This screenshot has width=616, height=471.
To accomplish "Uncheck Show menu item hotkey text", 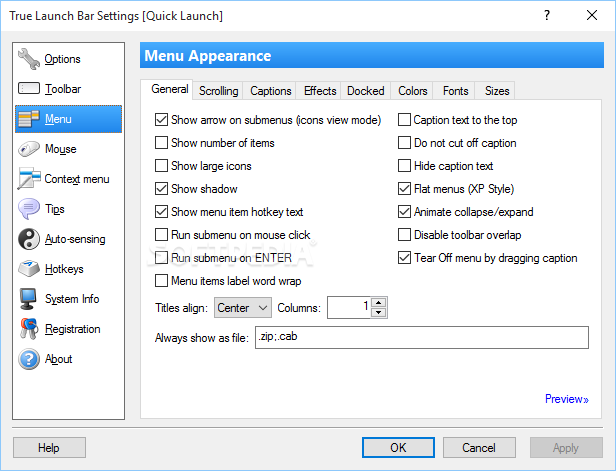I will (161, 212).
